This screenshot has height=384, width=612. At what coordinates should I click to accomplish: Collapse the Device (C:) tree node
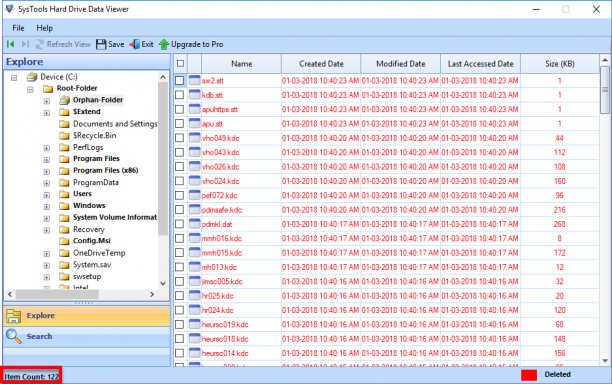point(14,78)
